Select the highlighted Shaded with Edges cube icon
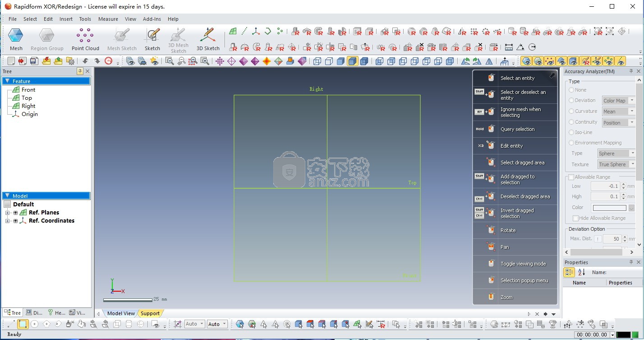644x340 pixels. pyautogui.click(x=353, y=61)
